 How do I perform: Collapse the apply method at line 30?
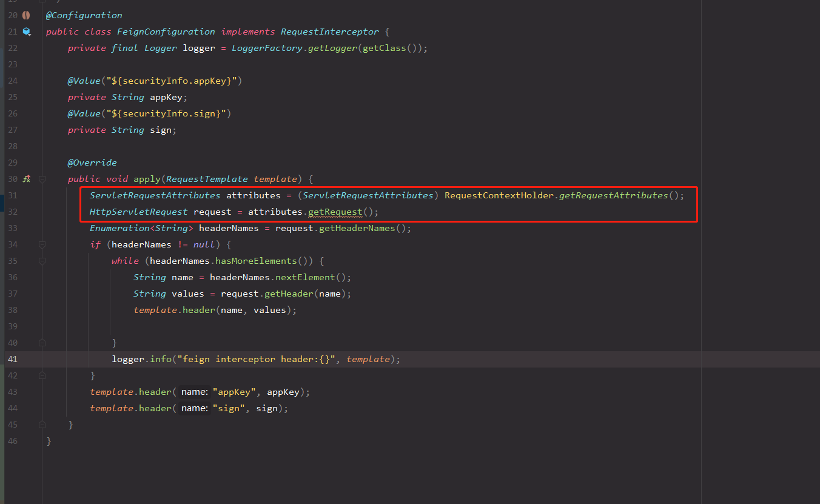click(42, 179)
